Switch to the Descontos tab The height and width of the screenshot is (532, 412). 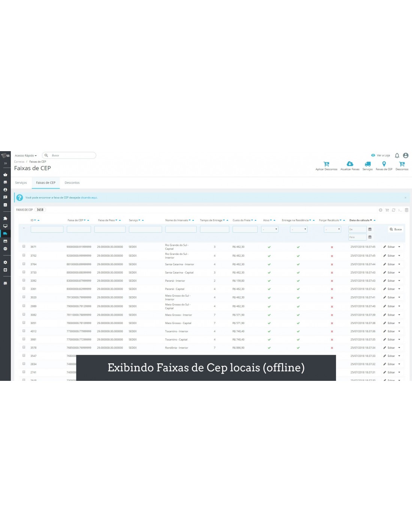[x=72, y=183]
